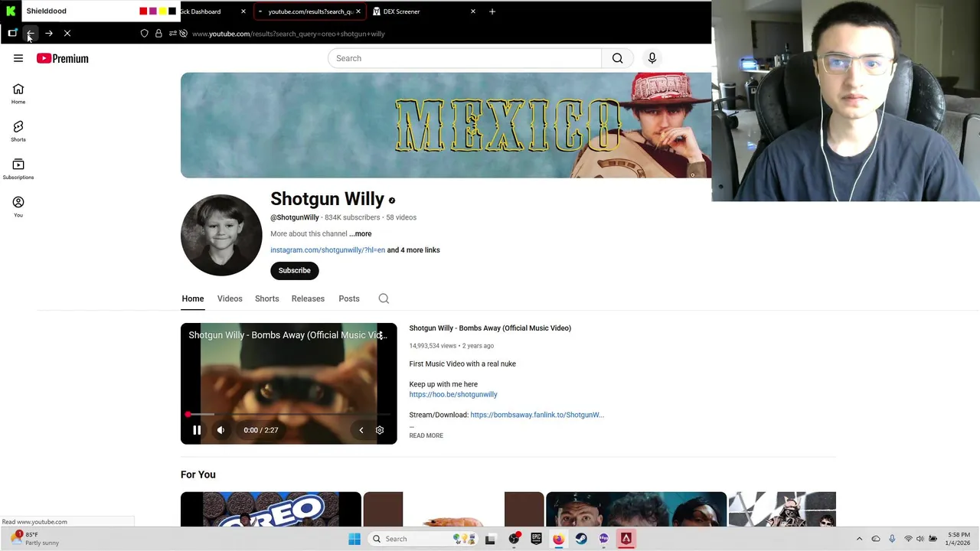Open the YouTube hamburger guide menu
Image resolution: width=980 pixels, height=551 pixels.
click(18, 58)
